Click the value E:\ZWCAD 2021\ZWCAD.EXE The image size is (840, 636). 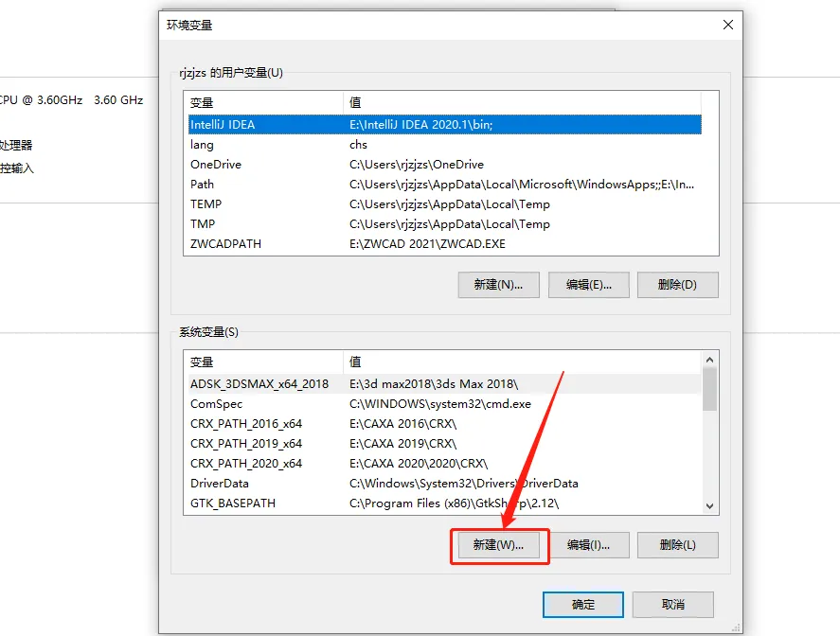click(x=427, y=243)
